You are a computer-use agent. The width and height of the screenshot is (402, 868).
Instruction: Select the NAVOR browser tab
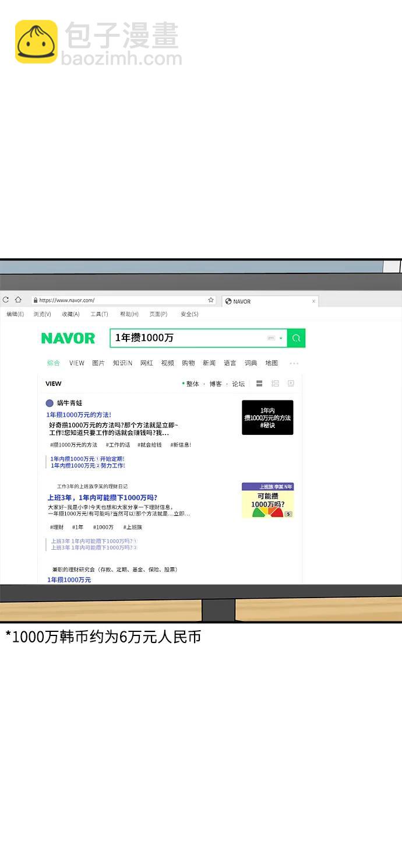(x=270, y=301)
